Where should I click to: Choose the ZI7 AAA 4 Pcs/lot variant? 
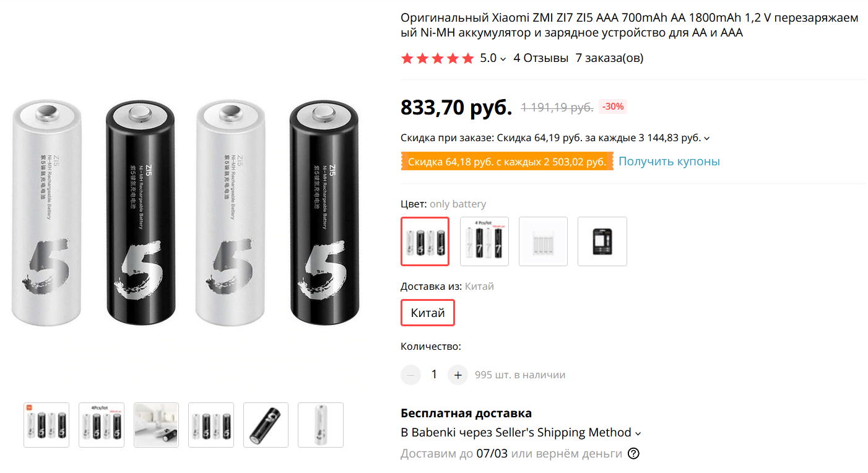[484, 241]
